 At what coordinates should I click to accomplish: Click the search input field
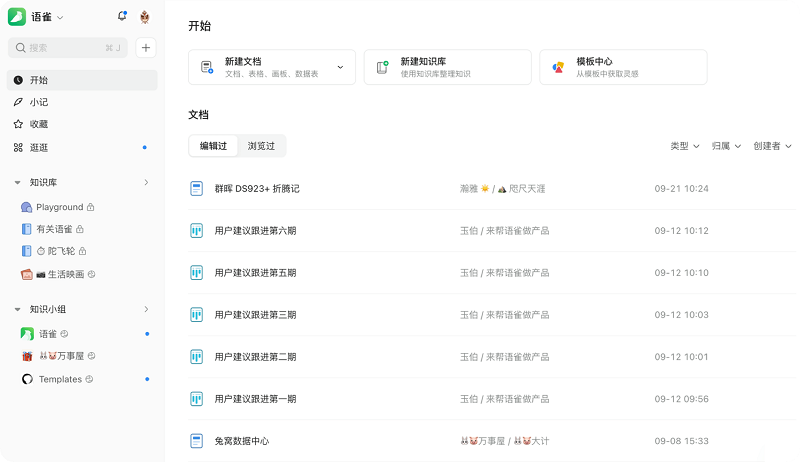click(68, 47)
